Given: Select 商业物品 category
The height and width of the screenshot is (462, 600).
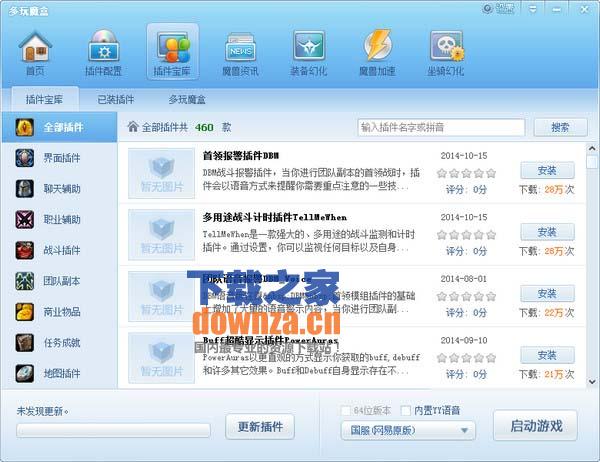Looking at the screenshot, I should point(59,312).
